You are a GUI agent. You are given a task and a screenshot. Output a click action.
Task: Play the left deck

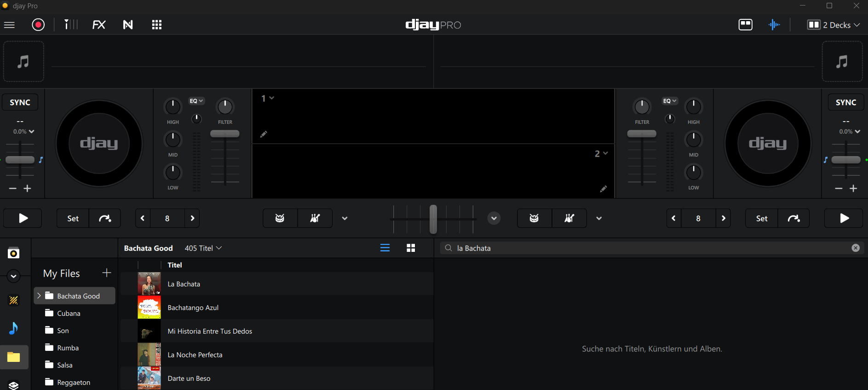pos(23,218)
